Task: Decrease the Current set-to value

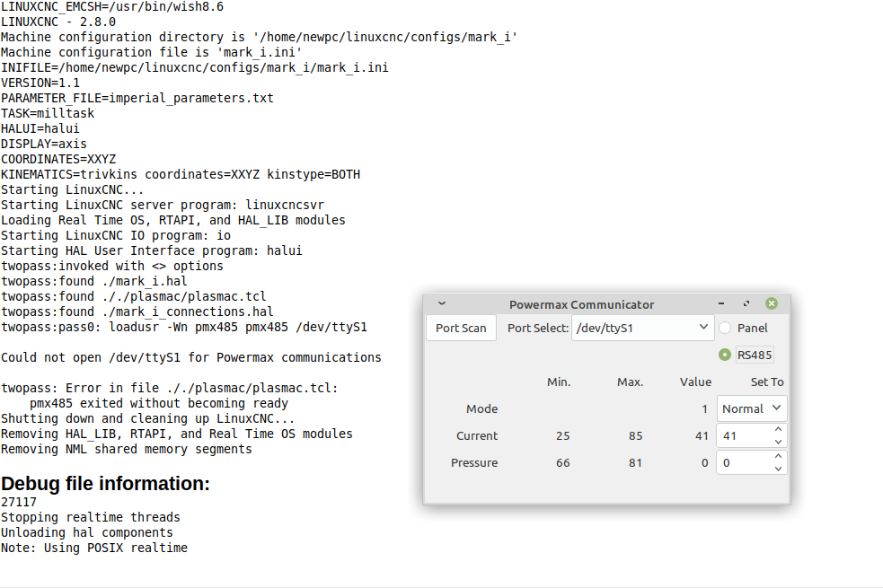Action: [778, 442]
